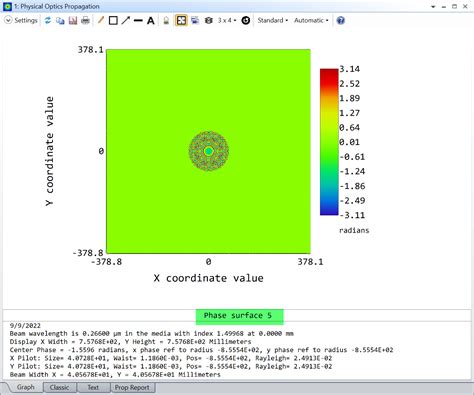
Task: Select the rectangle drawing tool
Action: [x=113, y=21]
